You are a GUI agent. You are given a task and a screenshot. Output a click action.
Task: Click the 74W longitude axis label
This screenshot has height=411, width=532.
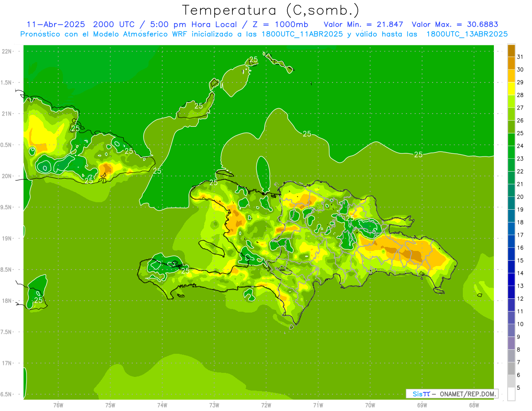coord(162,405)
